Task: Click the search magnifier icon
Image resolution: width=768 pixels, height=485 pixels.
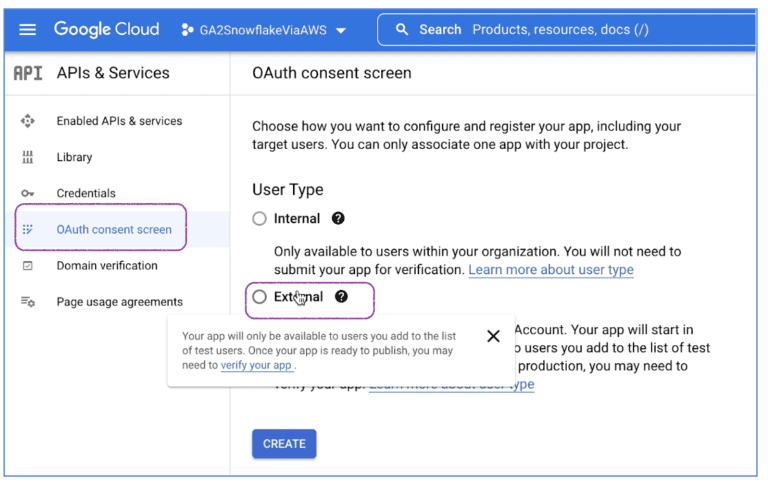Action: click(x=402, y=29)
